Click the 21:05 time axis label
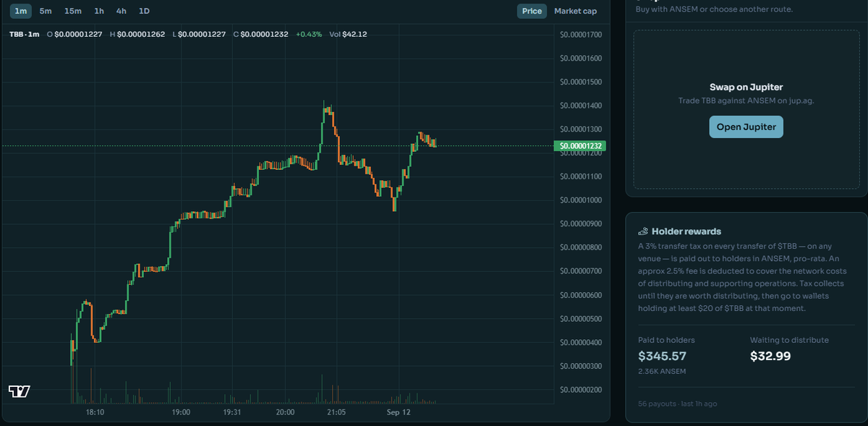 click(x=336, y=412)
